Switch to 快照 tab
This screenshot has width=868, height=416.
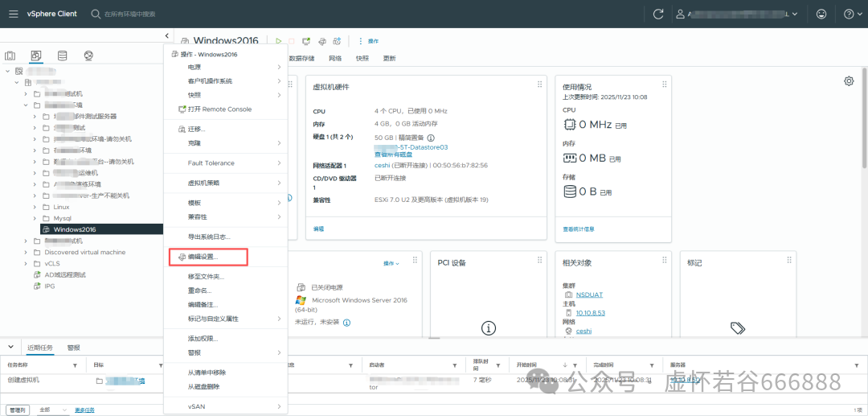[362, 58]
